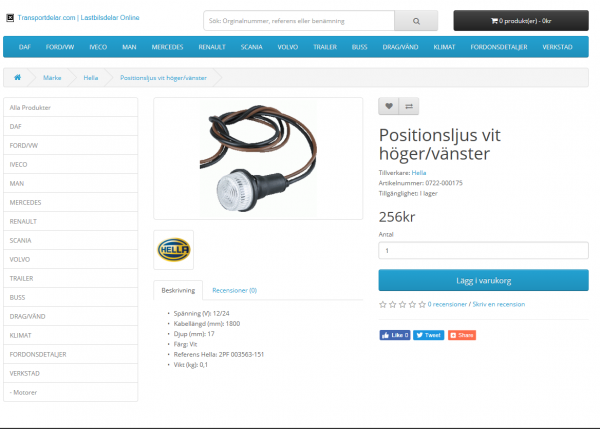This screenshot has width=600, height=429.
Task: Open the MERCEDES navbar menu
Action: click(167, 47)
